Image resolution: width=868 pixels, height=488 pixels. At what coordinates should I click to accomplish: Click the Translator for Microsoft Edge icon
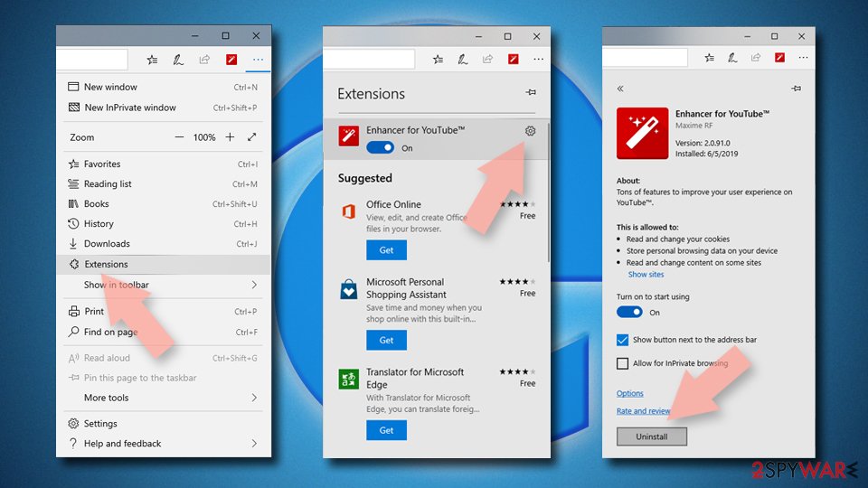coord(349,380)
